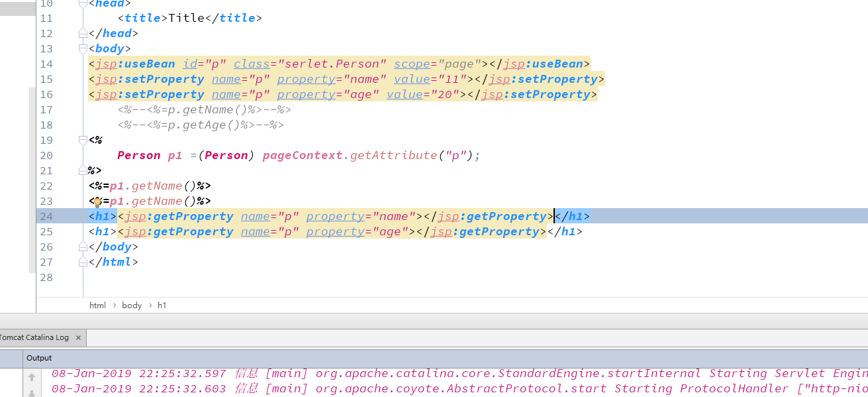Click the intention light bulb on line 23

[97, 201]
